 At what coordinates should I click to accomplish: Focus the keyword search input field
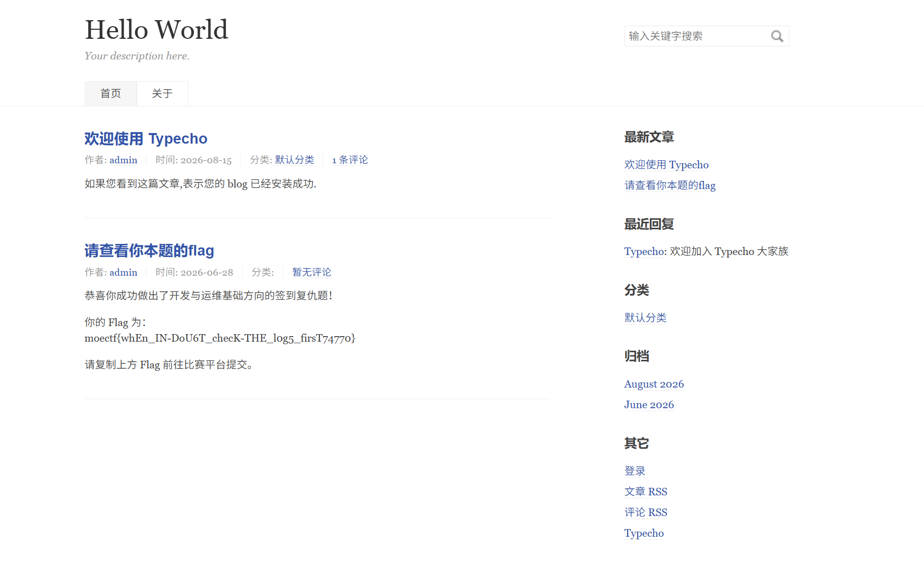pos(706,36)
